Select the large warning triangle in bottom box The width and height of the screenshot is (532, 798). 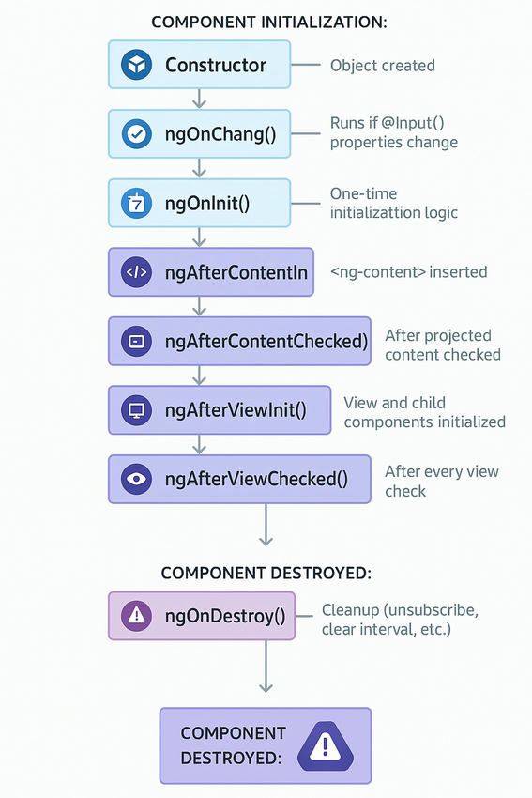326,746
